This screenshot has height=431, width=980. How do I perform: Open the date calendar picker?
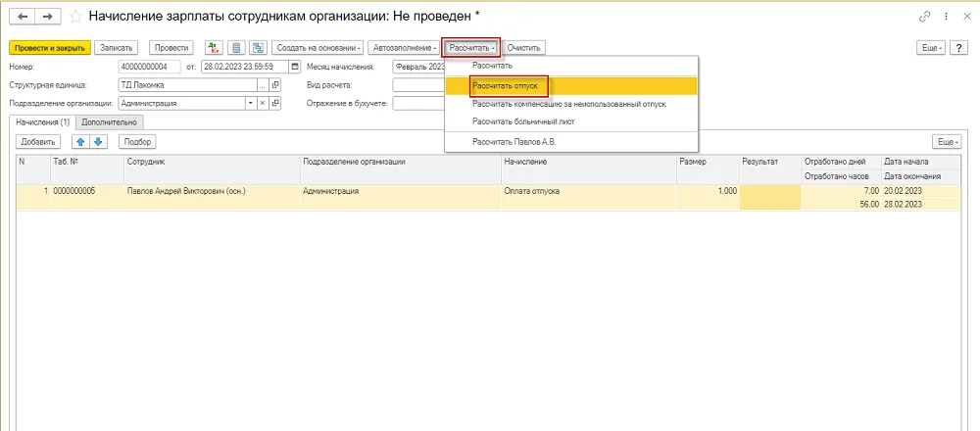(x=294, y=67)
